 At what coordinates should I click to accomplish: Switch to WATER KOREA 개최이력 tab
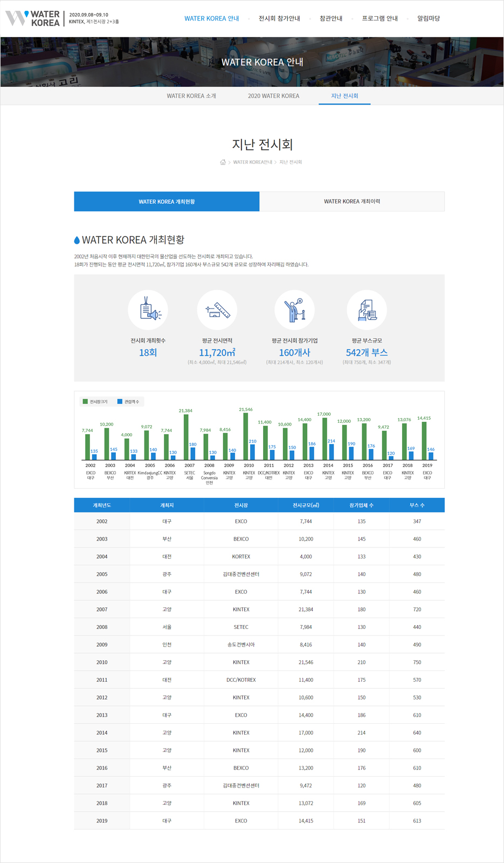click(x=352, y=202)
